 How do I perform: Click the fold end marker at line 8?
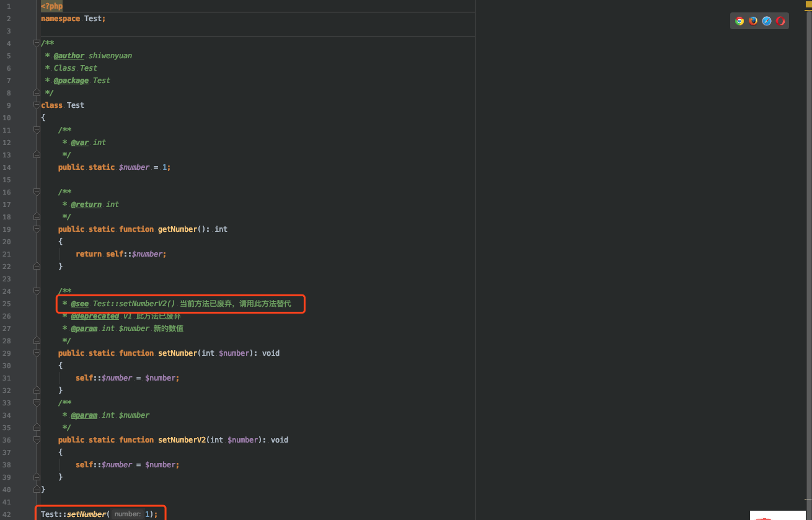point(37,93)
